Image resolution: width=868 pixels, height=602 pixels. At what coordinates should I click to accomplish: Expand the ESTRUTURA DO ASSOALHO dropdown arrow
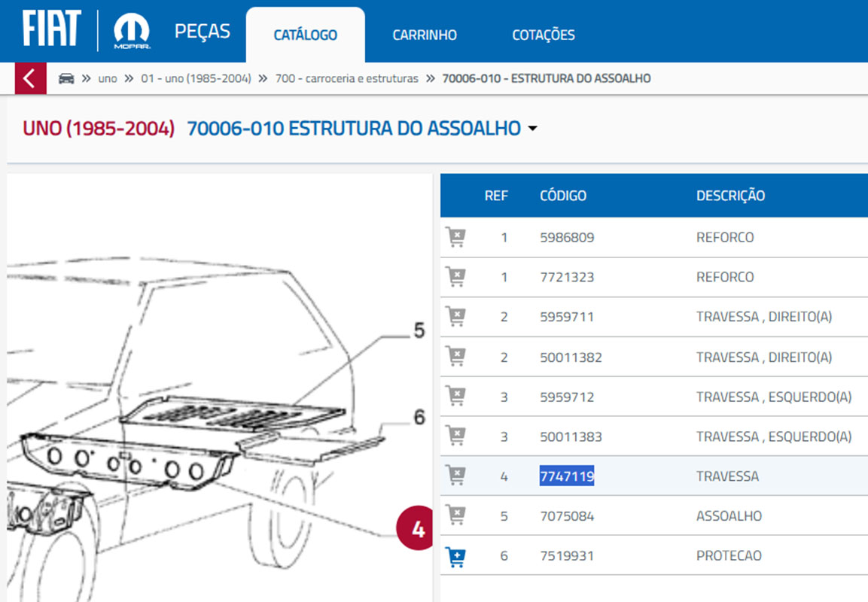[x=533, y=129]
